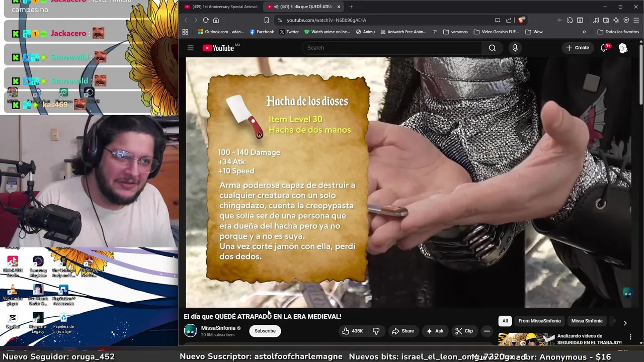Click the Brave Shields lion icon

point(521,20)
